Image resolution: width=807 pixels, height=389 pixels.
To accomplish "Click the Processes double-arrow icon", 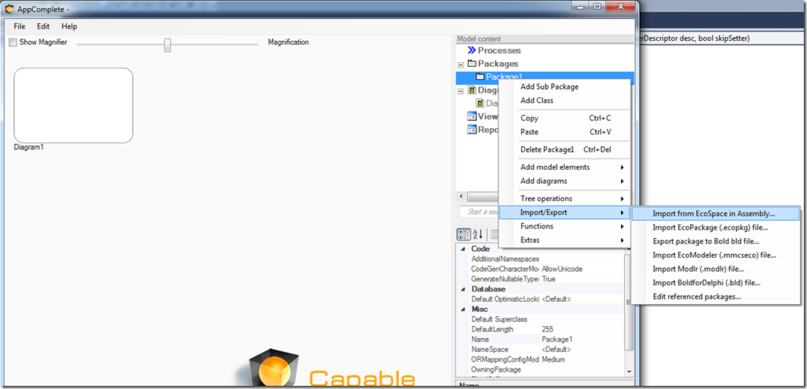I will pos(471,50).
